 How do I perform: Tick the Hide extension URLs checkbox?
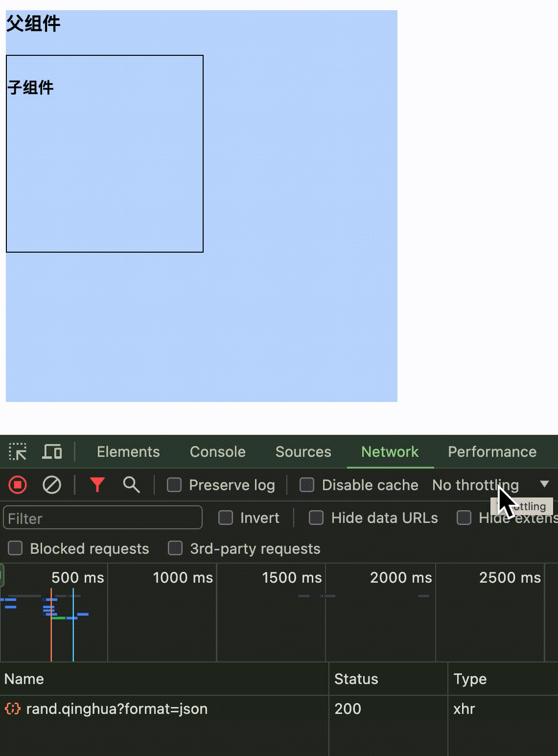(464, 518)
